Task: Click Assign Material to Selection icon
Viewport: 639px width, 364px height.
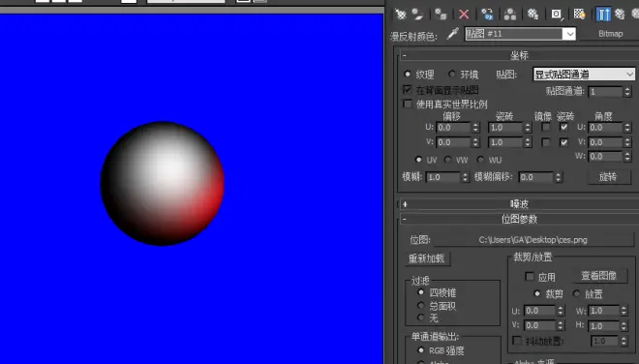Action: coord(441,15)
